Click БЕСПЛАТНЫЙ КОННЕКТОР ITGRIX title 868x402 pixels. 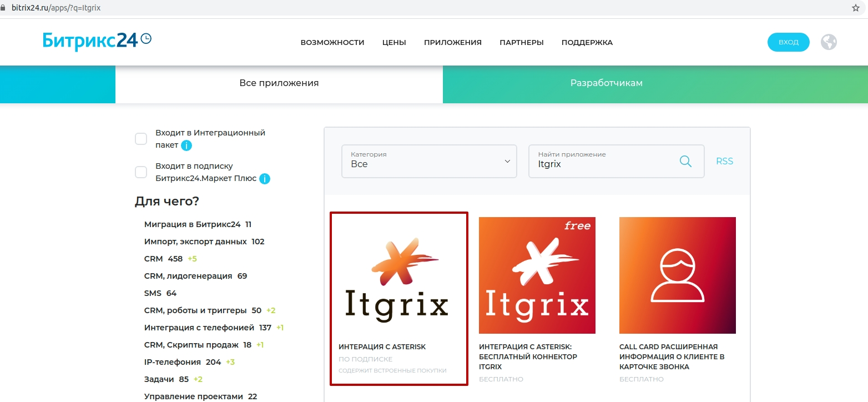click(528, 357)
